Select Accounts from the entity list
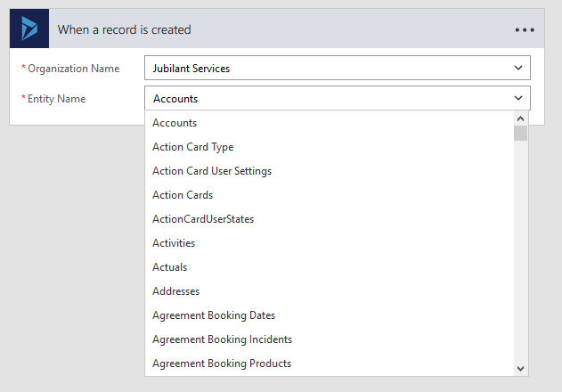The width and height of the screenshot is (562, 392). click(329, 123)
